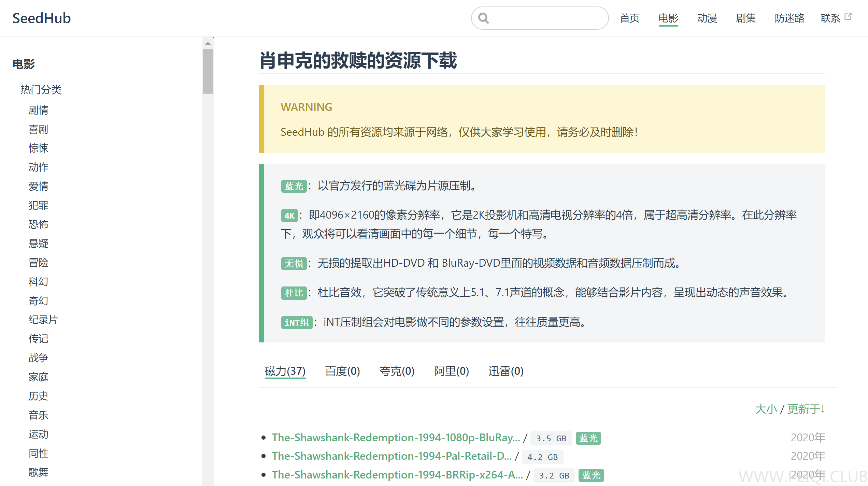Select 历史 category in sidebar

(x=39, y=396)
